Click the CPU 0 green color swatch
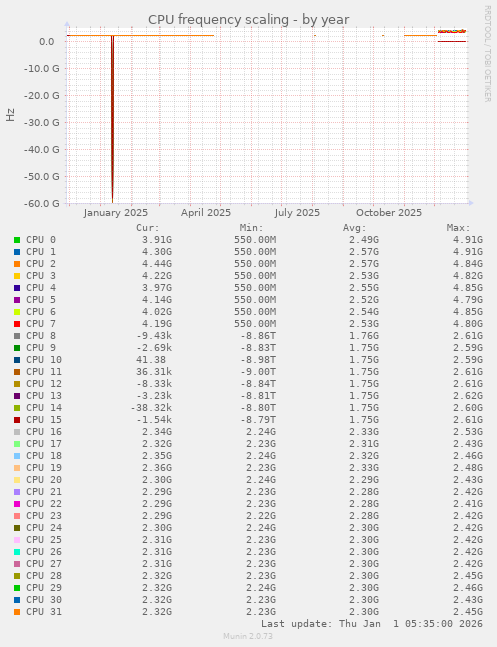 17,240
